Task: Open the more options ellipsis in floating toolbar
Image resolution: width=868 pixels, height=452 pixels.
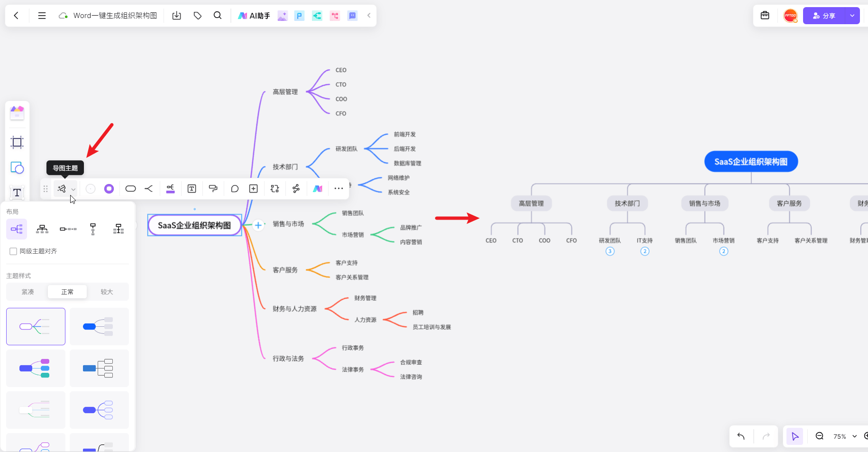Action: pyautogui.click(x=338, y=189)
